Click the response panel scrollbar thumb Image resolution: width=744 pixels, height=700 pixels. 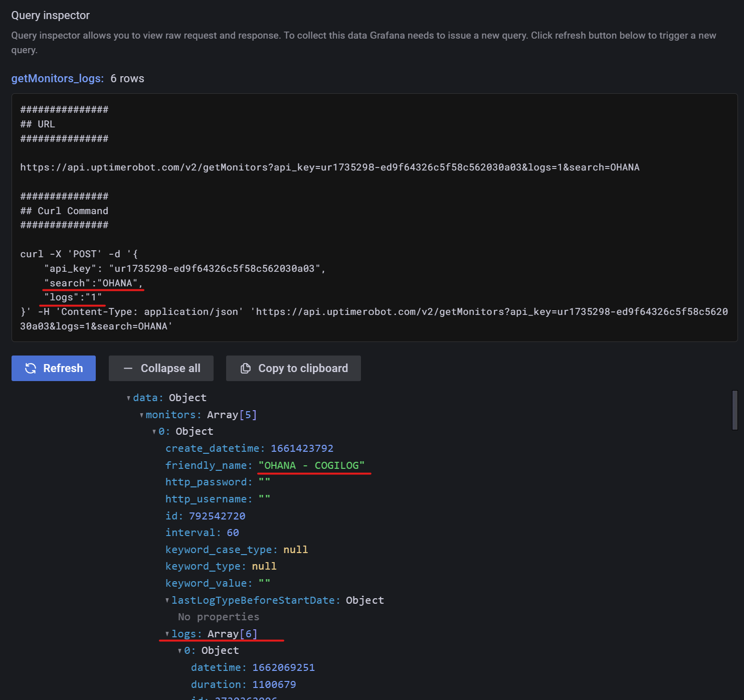point(735,410)
